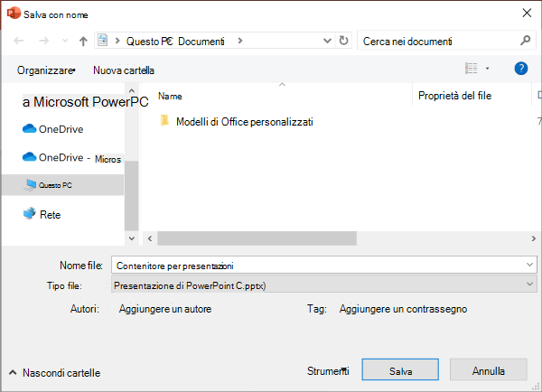Click Aggiungere un contrassegno

coord(403,309)
